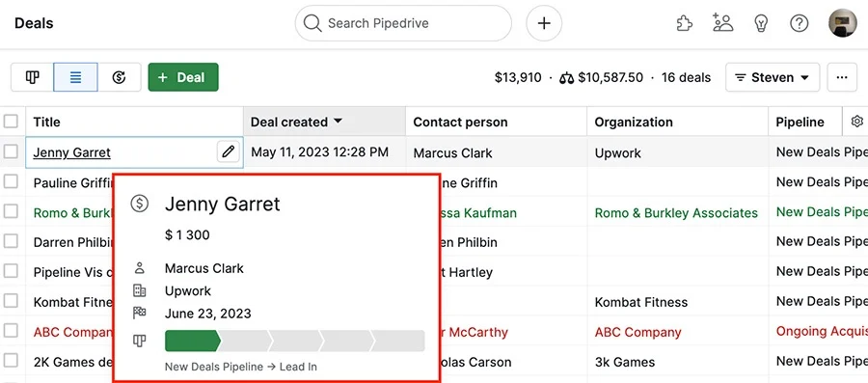This screenshot has height=383, width=868.
Task: Click the flag icon beside June 23, 2023
Action: (140, 314)
